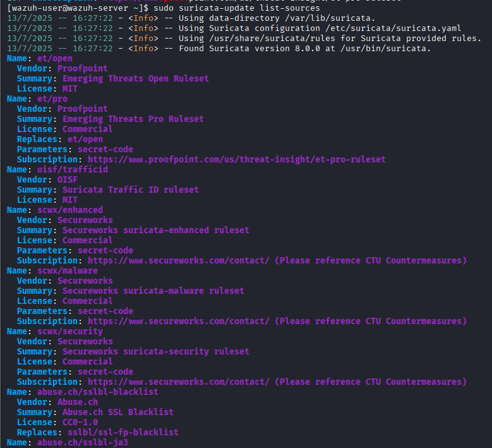This screenshot has width=492, height=448.
Task: Open secureworks.com contact URL under scwx/malware
Action: [179, 321]
